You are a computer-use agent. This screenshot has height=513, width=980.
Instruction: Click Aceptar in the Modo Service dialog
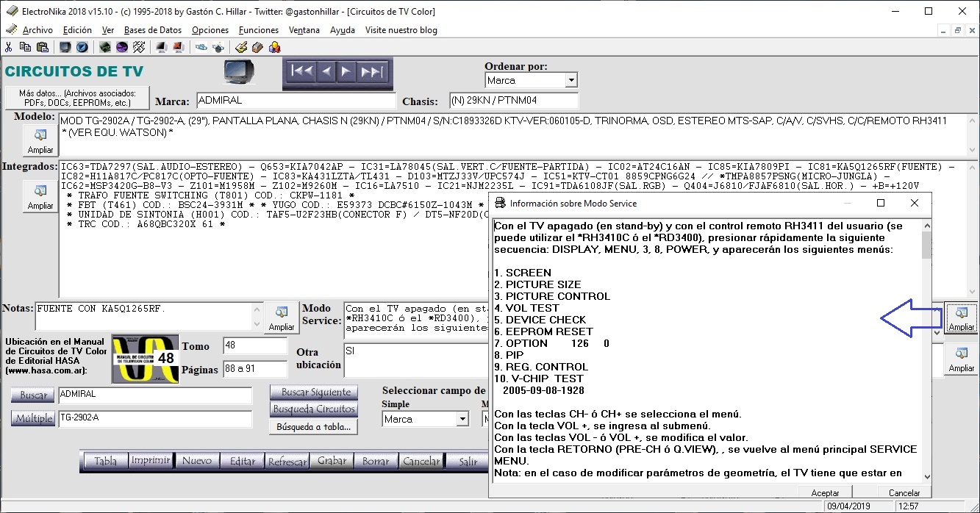coord(825,492)
